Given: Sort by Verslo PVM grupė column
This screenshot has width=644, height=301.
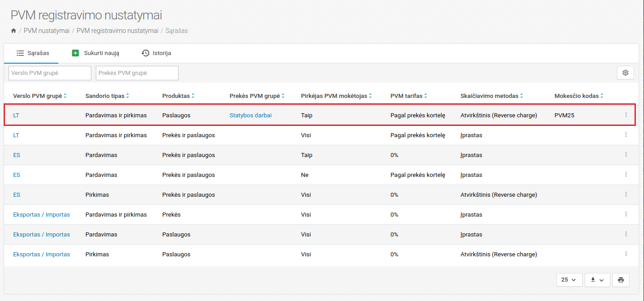Looking at the screenshot, I should point(40,96).
